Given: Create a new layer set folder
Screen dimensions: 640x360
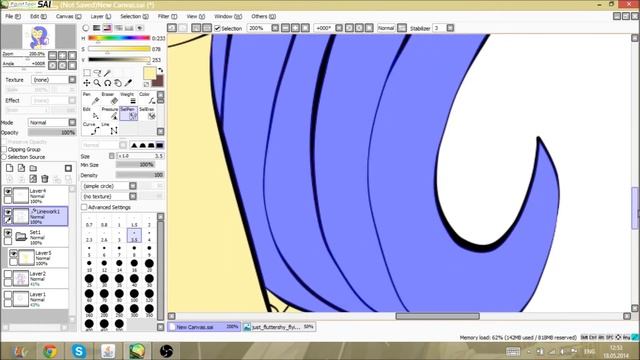Looking at the screenshot, I should (33, 168).
